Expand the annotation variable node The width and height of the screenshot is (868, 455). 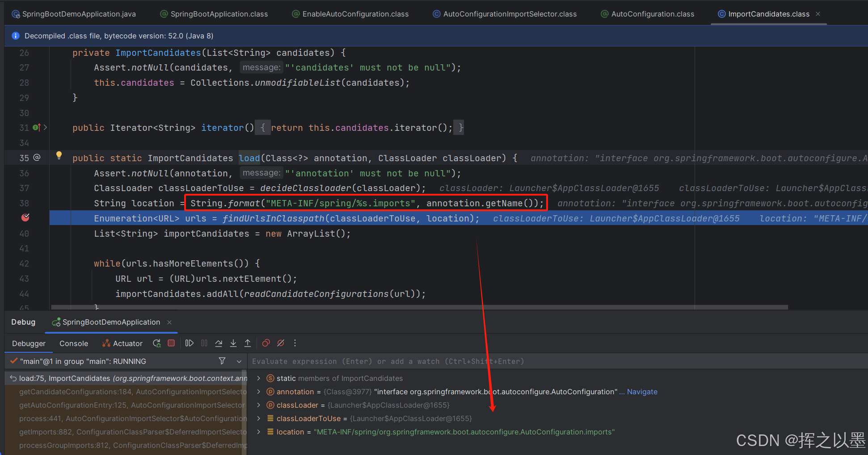[x=258, y=392]
